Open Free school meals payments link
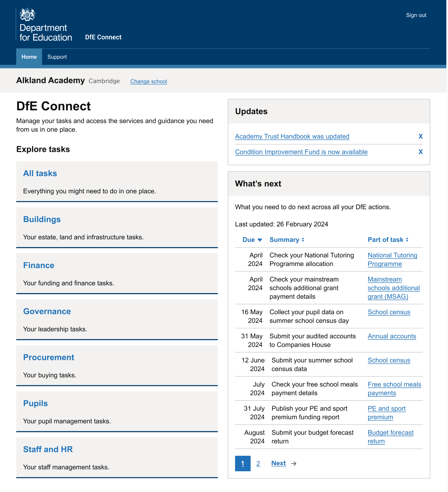This screenshot has height=492, width=448. click(x=394, y=389)
